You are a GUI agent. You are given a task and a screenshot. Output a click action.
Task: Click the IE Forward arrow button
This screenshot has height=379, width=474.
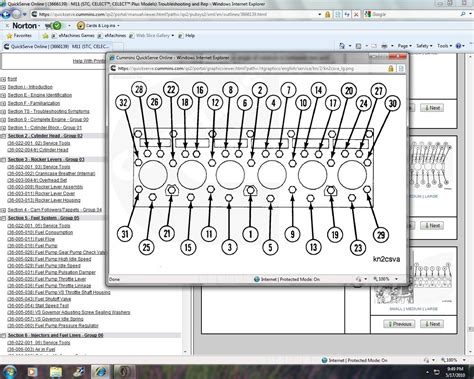click(16, 14)
